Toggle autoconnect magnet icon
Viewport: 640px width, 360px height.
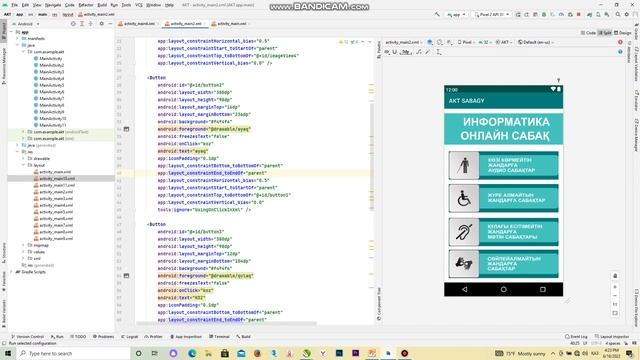(x=395, y=52)
